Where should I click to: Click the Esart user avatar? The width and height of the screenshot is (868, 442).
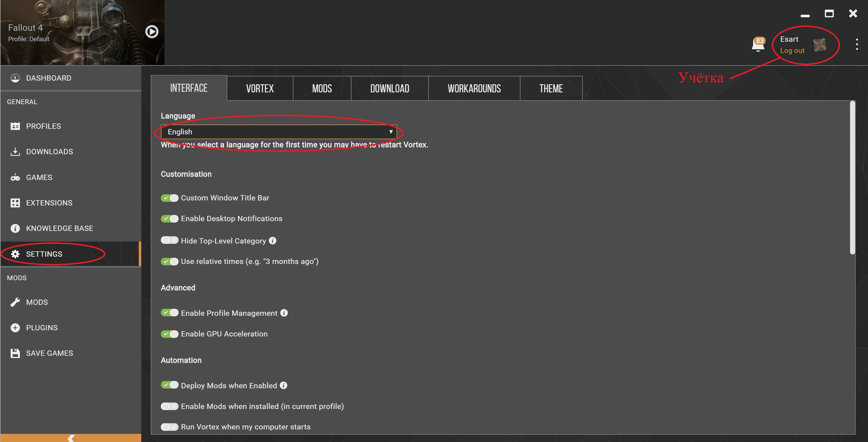(820, 45)
